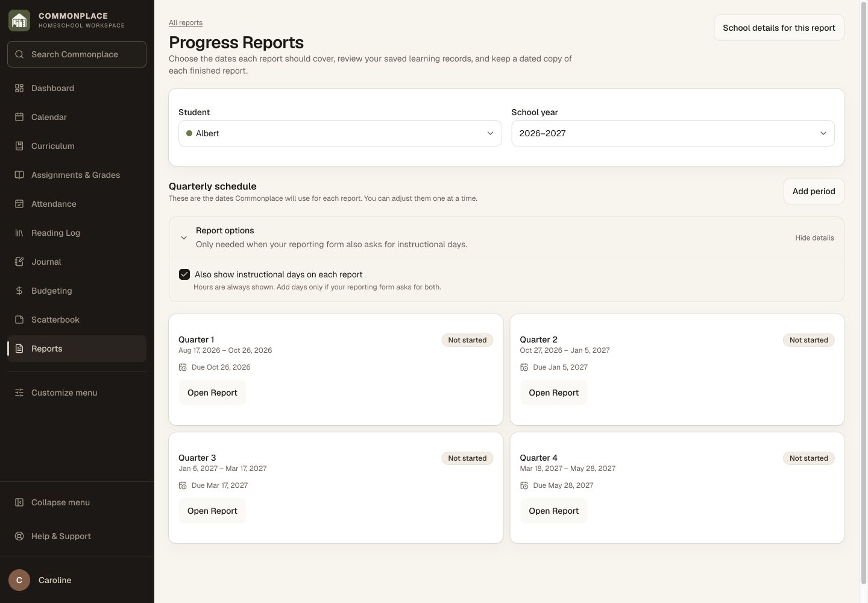Open Report for Quarter 3
868x603 pixels.
point(212,511)
